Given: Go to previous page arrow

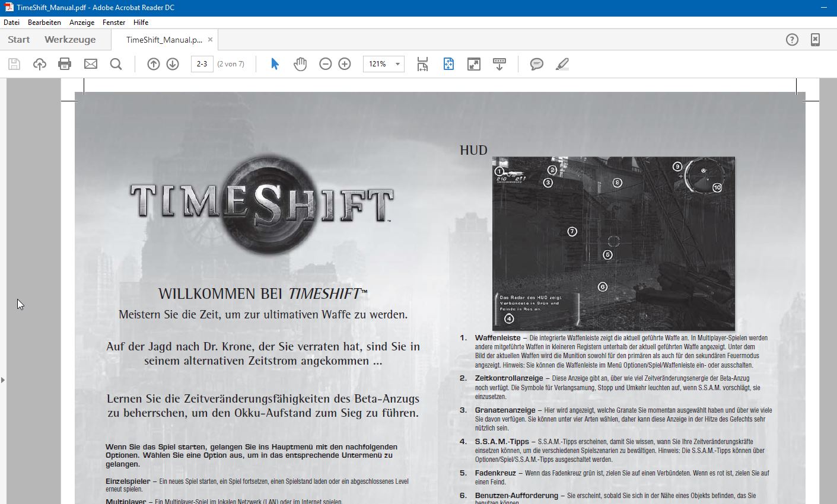Looking at the screenshot, I should coord(154,64).
